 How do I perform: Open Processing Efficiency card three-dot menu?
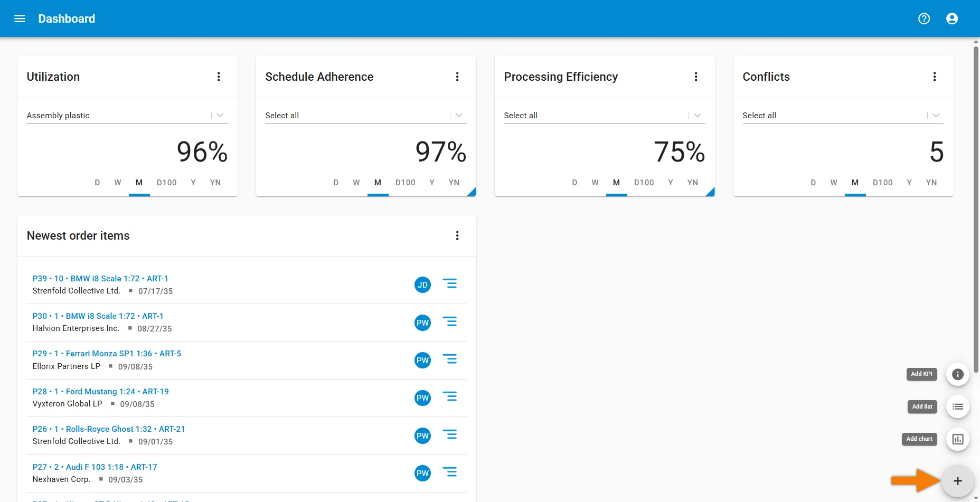696,77
